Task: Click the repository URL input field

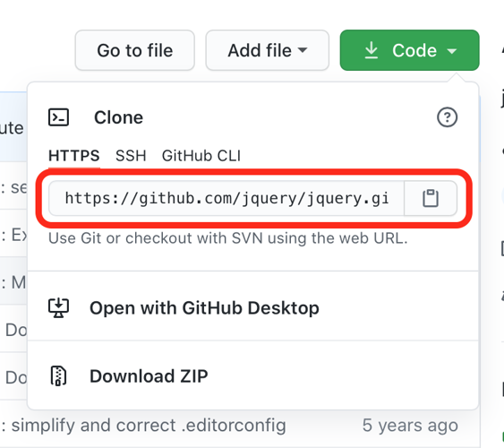Action: 226,198
